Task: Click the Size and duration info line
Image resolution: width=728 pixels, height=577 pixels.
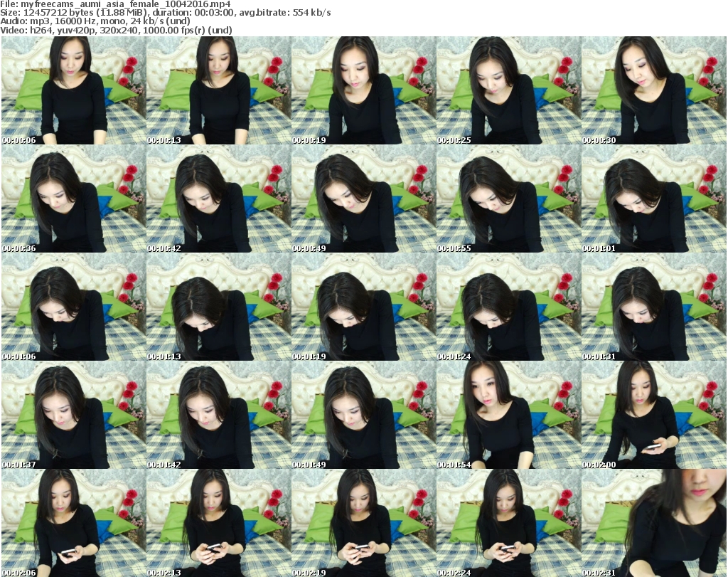Action: 165,13
